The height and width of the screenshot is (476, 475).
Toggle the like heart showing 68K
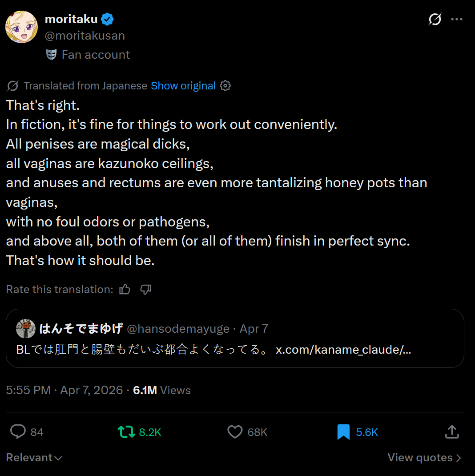click(x=235, y=432)
